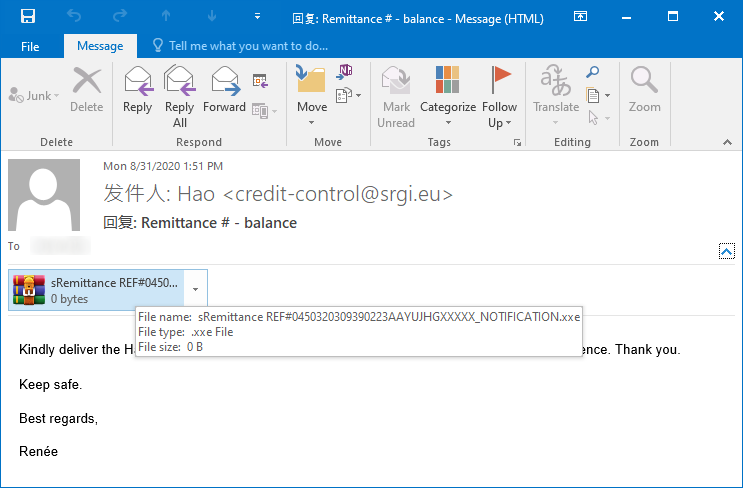Delete the message using the ribbon
Image resolution: width=743 pixels, height=488 pixels.
pyautogui.click(x=87, y=91)
